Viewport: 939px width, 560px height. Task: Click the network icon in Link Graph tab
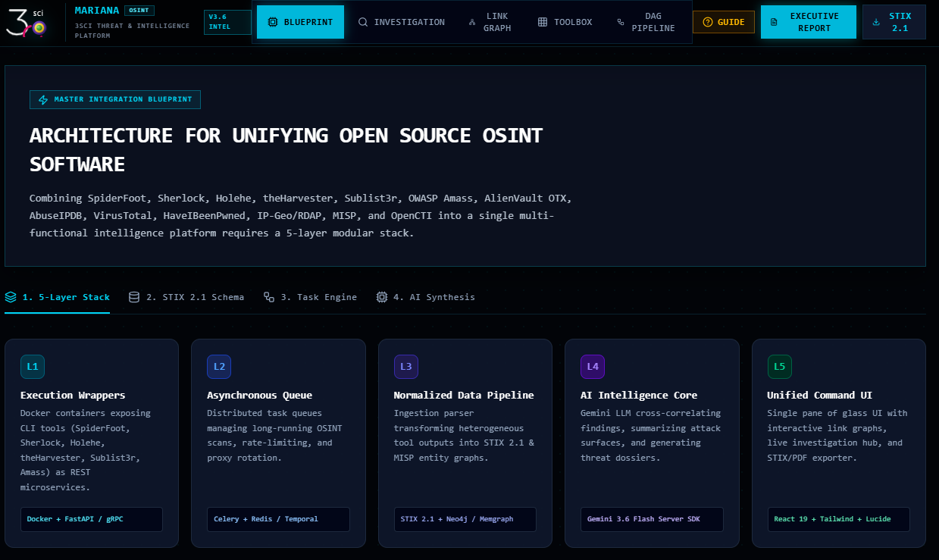pos(473,22)
